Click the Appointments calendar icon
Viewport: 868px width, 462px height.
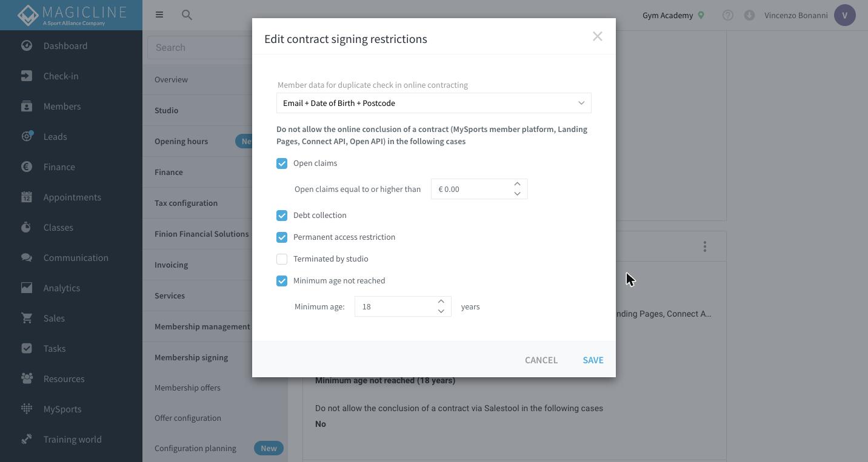click(x=27, y=197)
